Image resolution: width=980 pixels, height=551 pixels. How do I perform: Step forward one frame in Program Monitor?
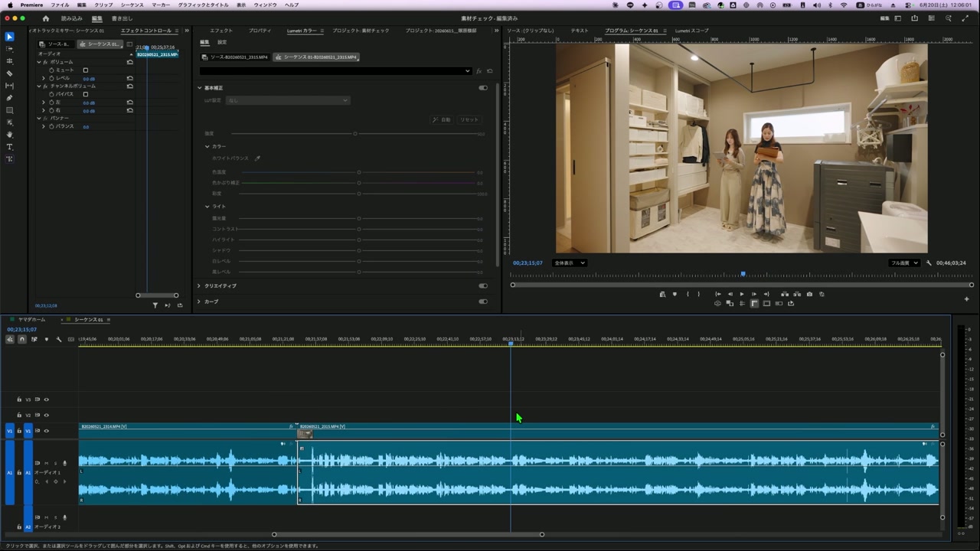click(x=753, y=294)
